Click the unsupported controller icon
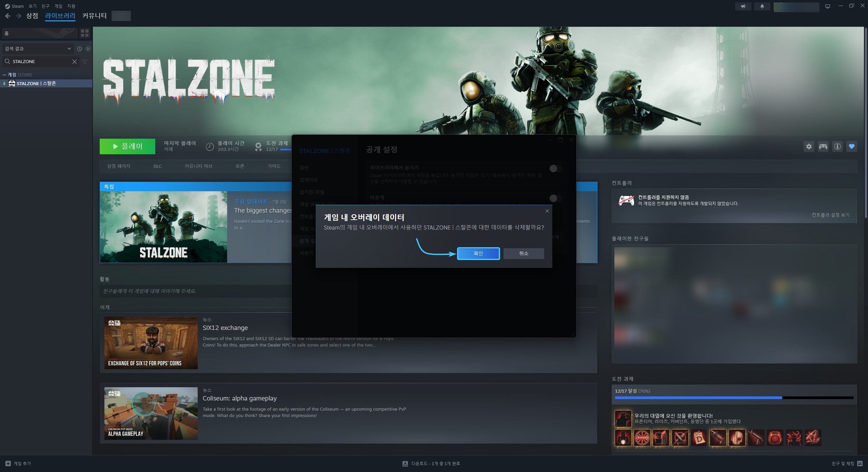The width and height of the screenshot is (868, 472). tap(626, 200)
